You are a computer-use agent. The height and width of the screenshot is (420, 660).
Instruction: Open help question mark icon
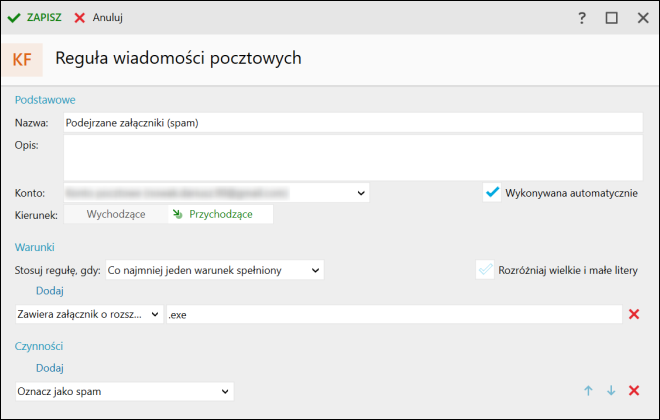581,18
